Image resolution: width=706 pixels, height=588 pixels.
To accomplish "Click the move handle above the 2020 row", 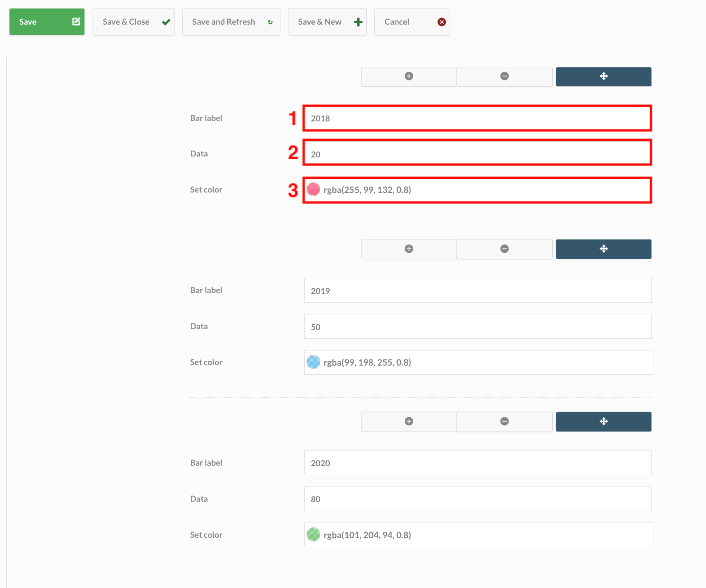I will pos(603,422).
